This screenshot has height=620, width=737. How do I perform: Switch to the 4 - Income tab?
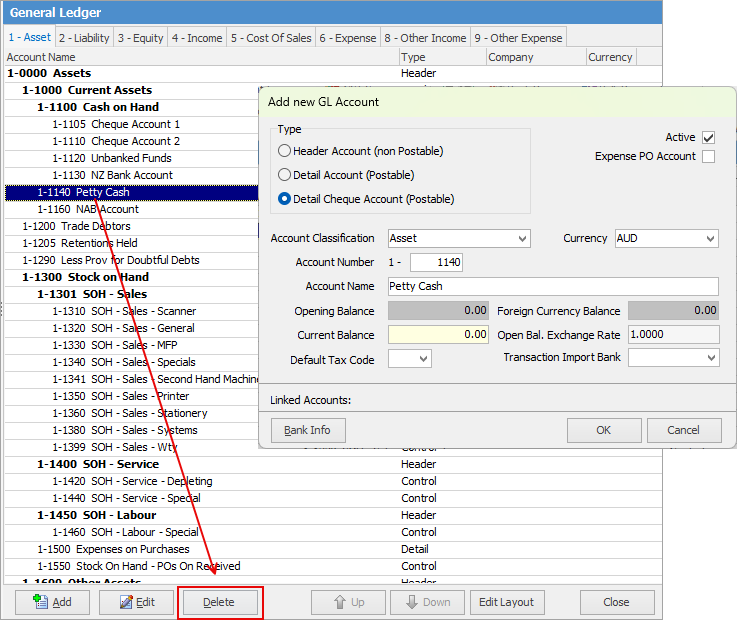[197, 38]
